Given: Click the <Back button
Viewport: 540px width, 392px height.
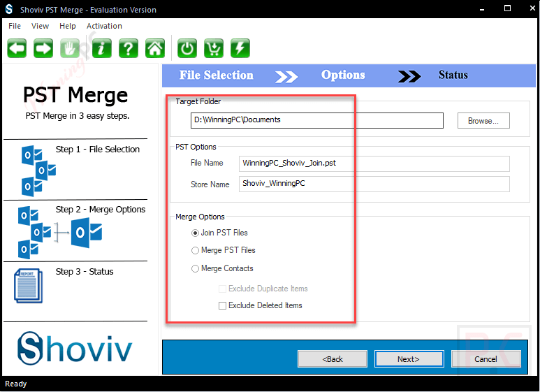Looking at the screenshot, I should pos(333,359).
